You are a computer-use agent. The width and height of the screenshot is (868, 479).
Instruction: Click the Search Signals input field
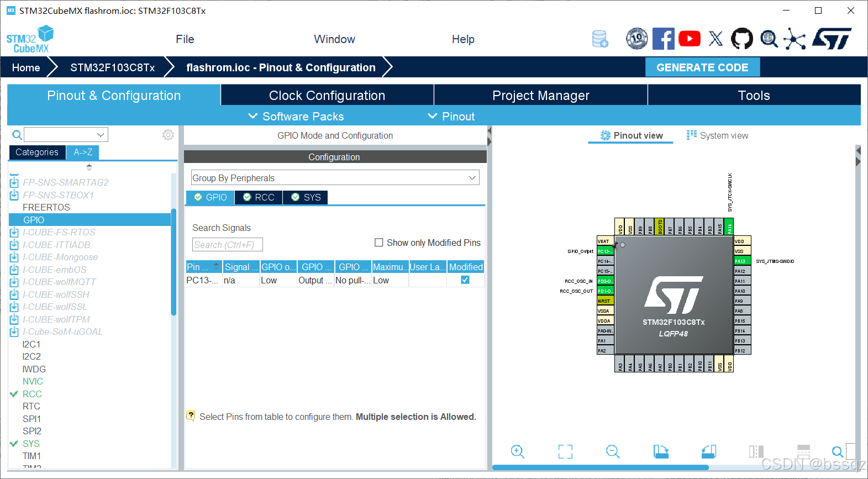pos(228,245)
